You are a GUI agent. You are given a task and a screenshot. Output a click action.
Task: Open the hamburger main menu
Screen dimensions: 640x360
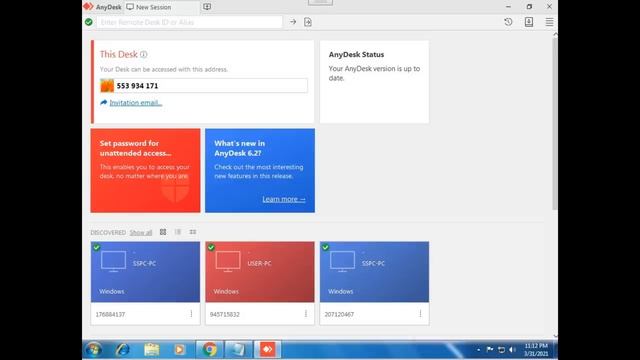[549, 22]
